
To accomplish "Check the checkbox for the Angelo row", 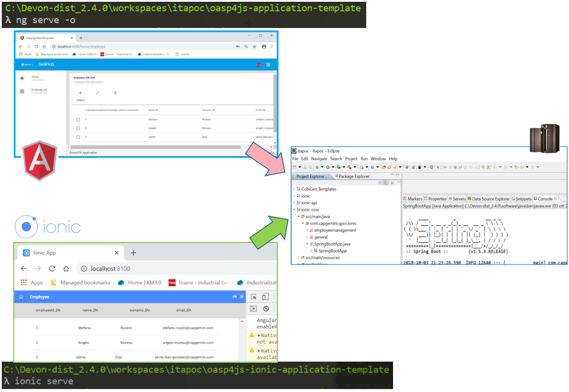I will [78, 128].
